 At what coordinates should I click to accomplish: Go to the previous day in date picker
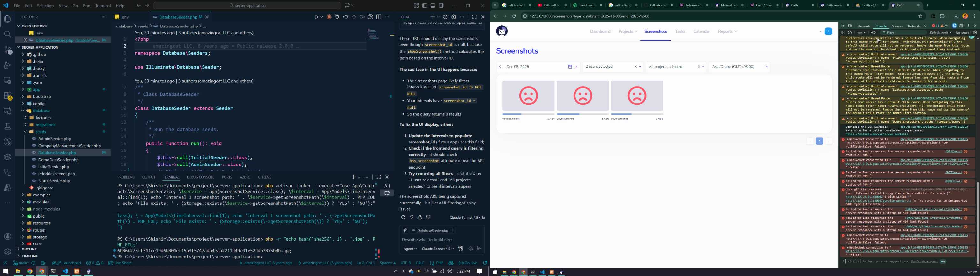[x=500, y=67]
